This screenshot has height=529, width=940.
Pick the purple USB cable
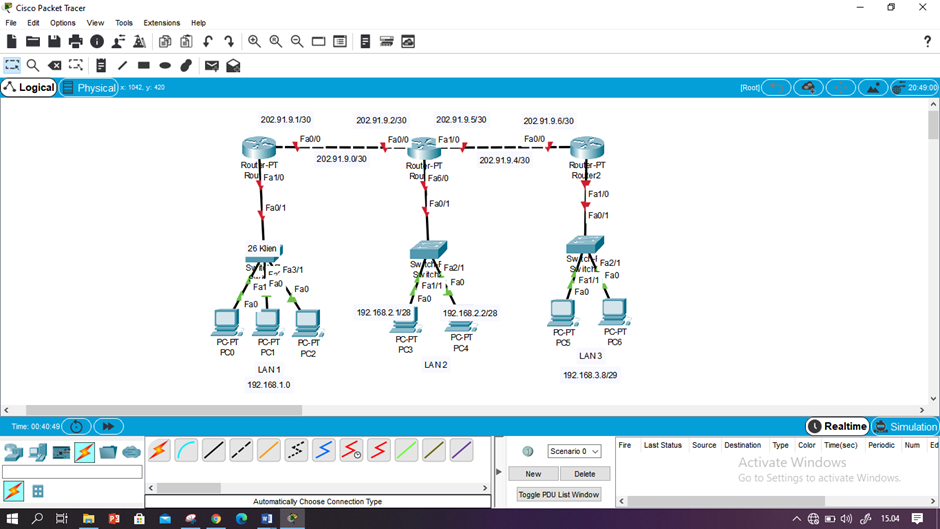click(461, 450)
